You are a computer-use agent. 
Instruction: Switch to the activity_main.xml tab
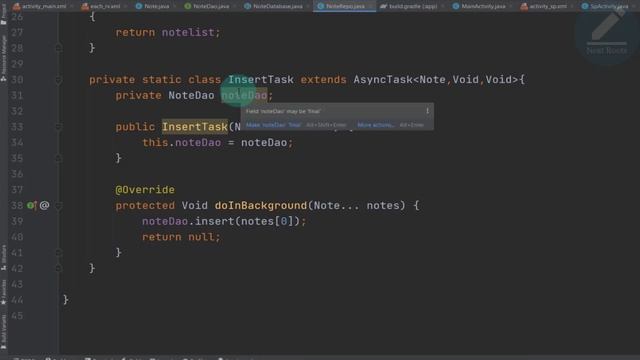(40, 6)
